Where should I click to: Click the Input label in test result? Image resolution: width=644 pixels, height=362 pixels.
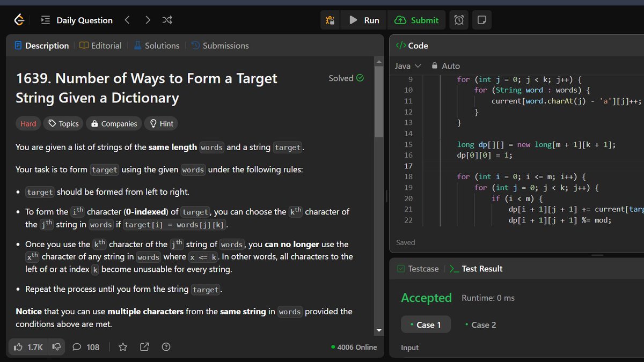pyautogui.click(x=409, y=348)
